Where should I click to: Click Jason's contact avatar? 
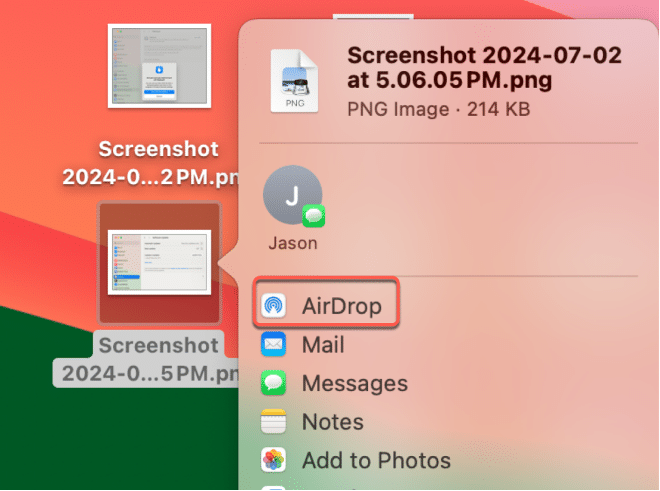click(x=293, y=195)
